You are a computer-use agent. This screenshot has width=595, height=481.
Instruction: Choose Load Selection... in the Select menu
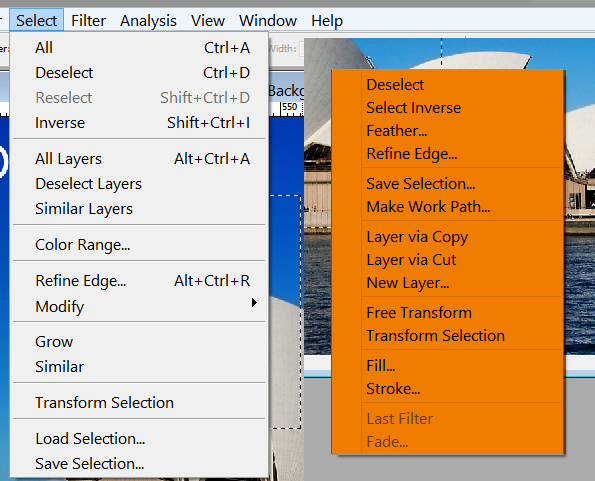tap(139, 439)
